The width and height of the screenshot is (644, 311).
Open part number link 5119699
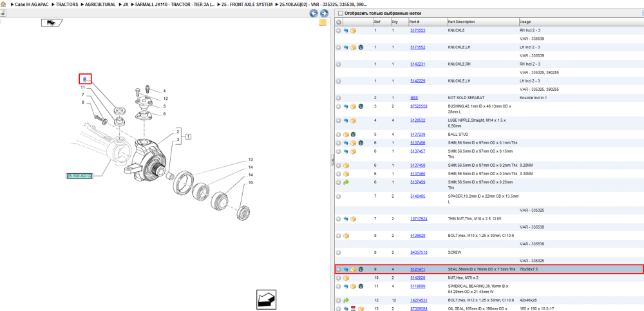(418, 287)
